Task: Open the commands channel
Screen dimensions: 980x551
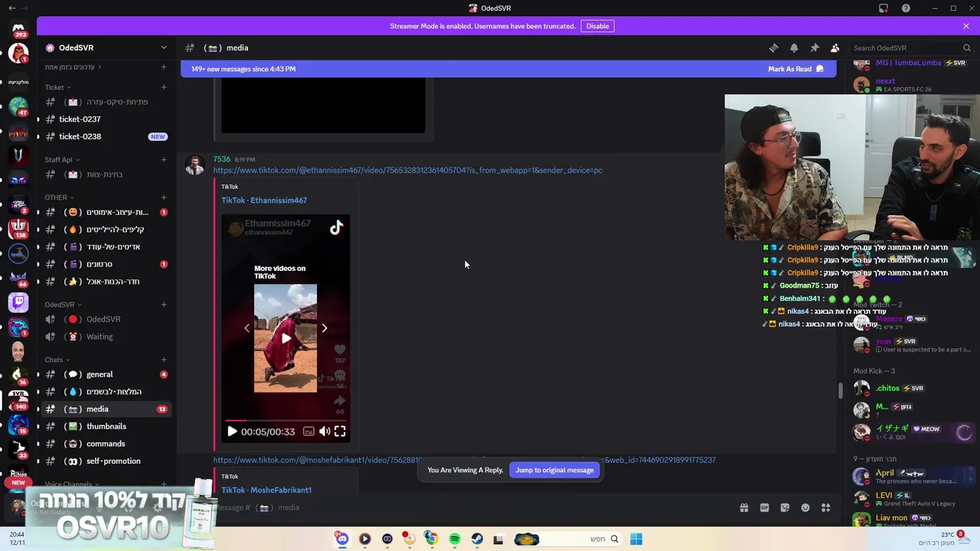Action: click(106, 444)
